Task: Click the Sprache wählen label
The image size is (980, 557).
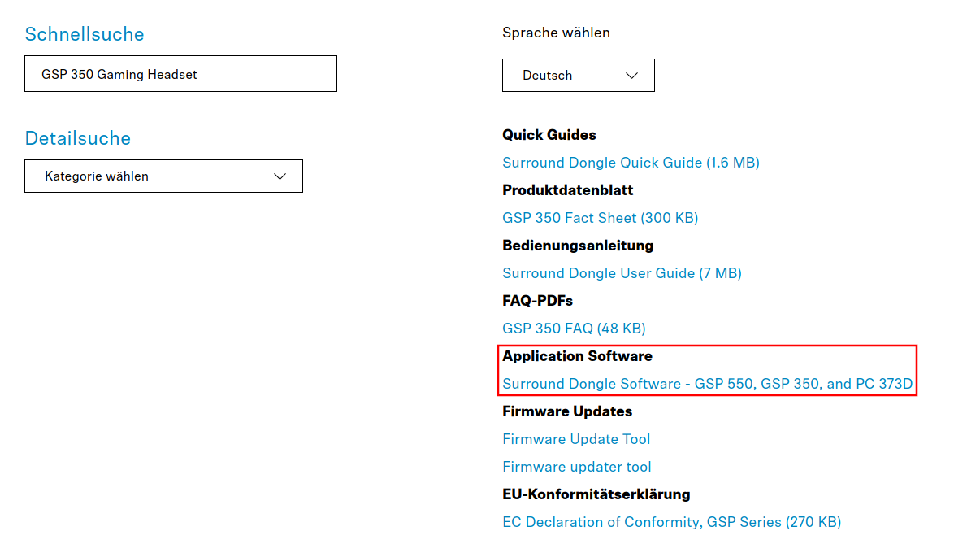Action: coord(556,33)
